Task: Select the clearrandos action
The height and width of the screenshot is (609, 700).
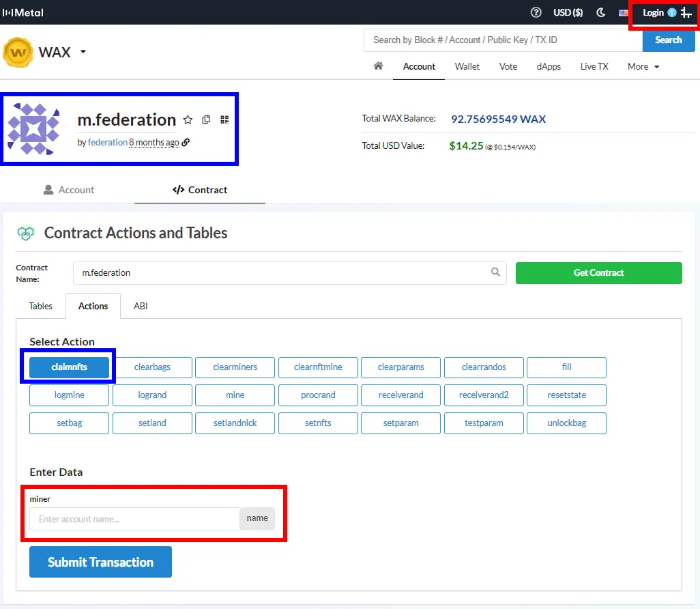Action: (484, 367)
